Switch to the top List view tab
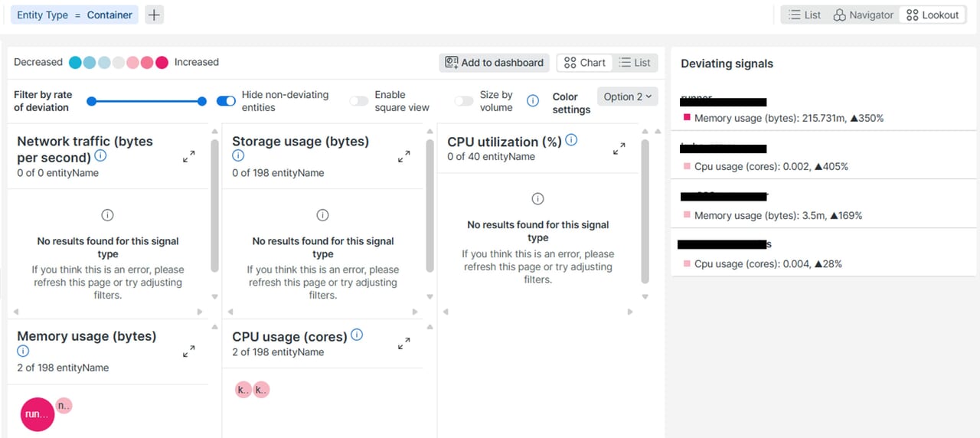This screenshot has width=980, height=438. 804,15
